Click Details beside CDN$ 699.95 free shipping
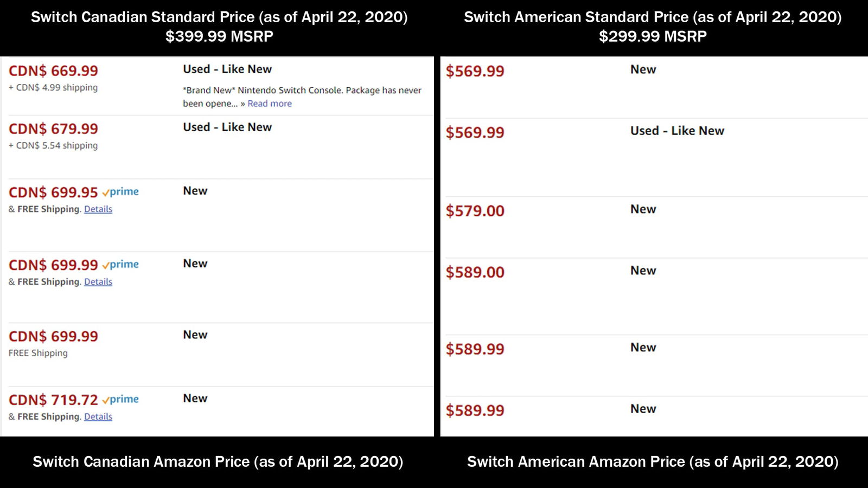Image resolution: width=868 pixels, height=488 pixels. pyautogui.click(x=98, y=209)
